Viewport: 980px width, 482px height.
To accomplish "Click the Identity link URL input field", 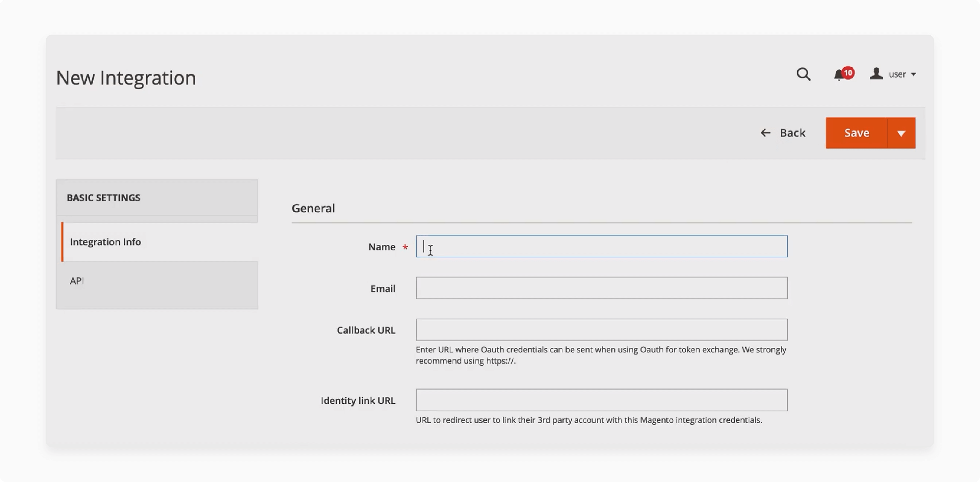I will (602, 400).
